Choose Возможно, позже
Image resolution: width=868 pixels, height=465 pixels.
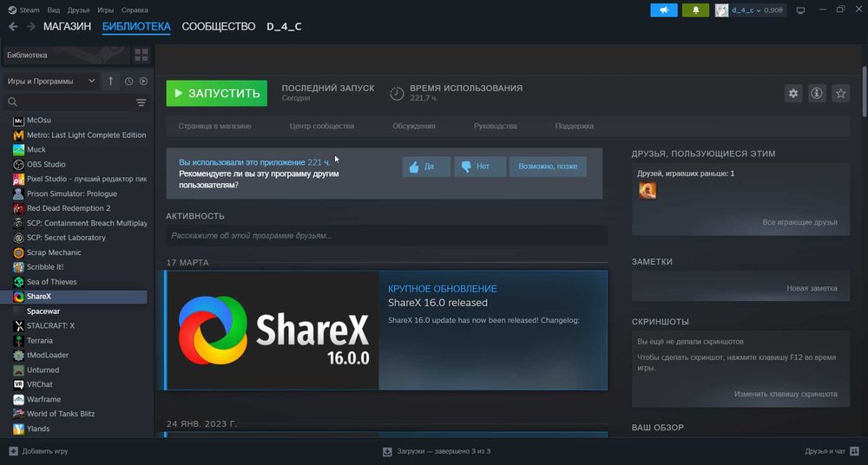(548, 167)
